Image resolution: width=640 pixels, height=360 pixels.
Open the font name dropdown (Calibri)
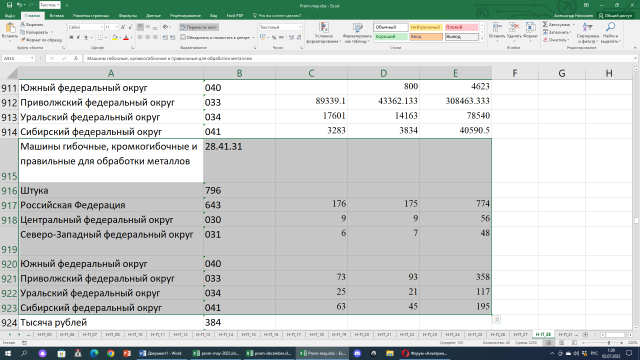click(x=102, y=27)
